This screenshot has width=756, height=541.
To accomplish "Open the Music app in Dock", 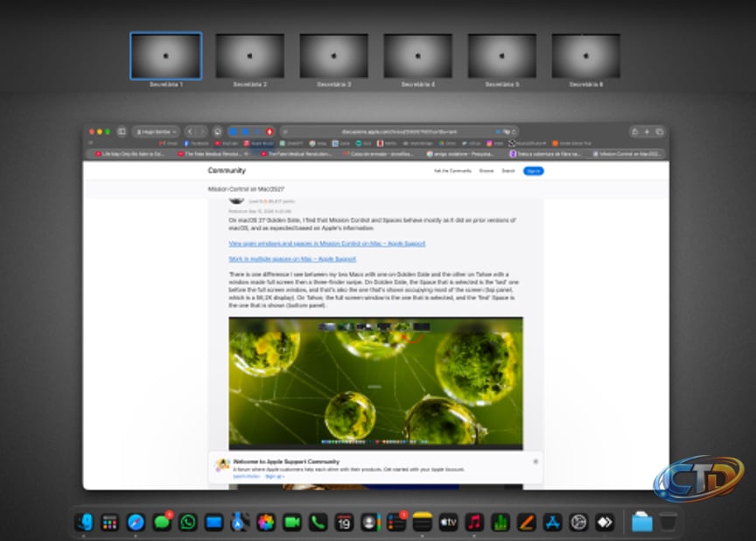I will 474,523.
